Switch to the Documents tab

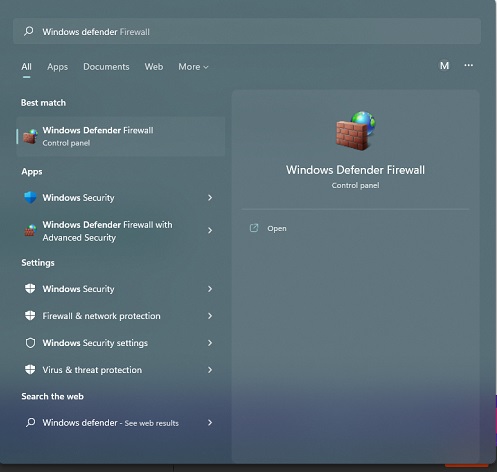[x=106, y=67]
